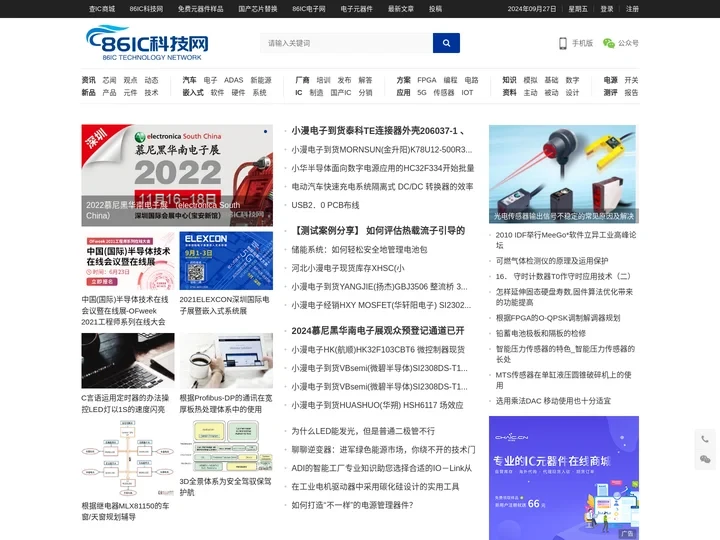Click the search keyword input field

pyautogui.click(x=347, y=43)
